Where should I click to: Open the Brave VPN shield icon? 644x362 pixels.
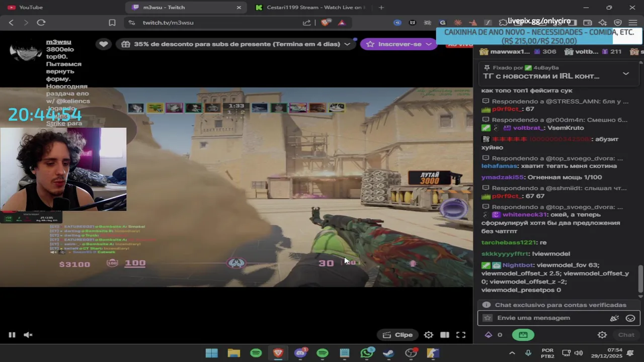[x=618, y=23]
